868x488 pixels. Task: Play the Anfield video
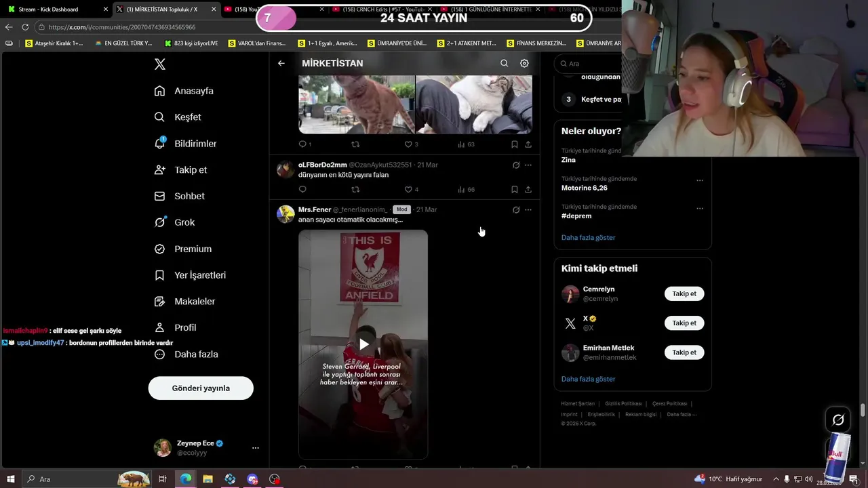pyautogui.click(x=363, y=344)
